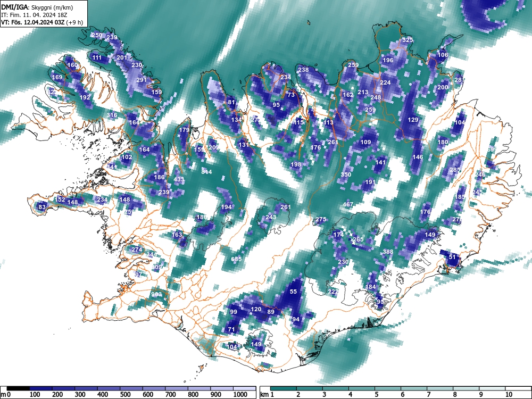532x399 pixels.
Task: Click the visibility value 71 on the map
Action: (231, 329)
